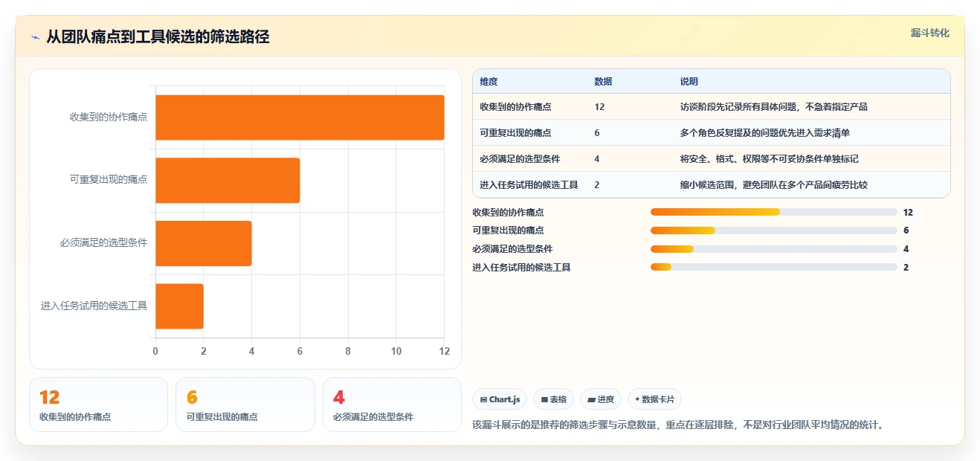Click the 必须满足的选型条件 chart bar

(204, 243)
